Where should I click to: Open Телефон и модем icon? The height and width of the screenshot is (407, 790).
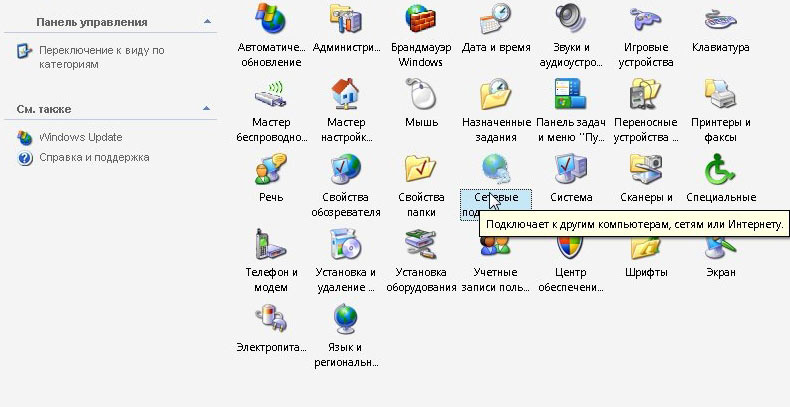(272, 246)
